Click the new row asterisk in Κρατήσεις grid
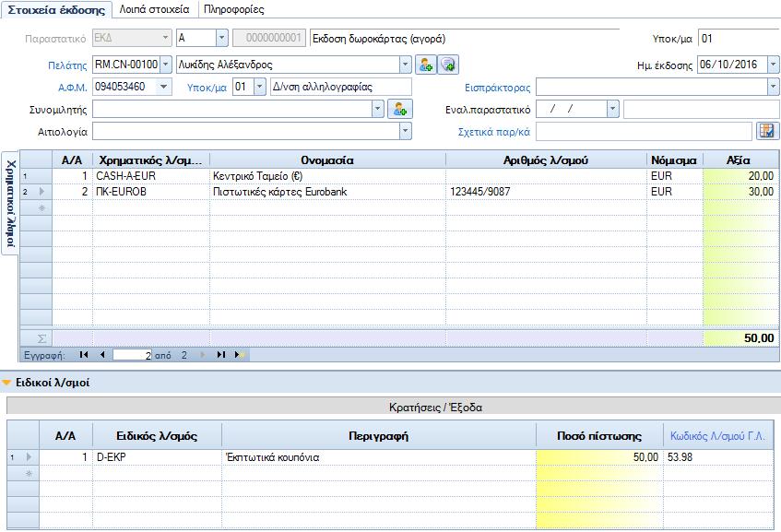This screenshot has height=532, width=781. tap(29, 473)
